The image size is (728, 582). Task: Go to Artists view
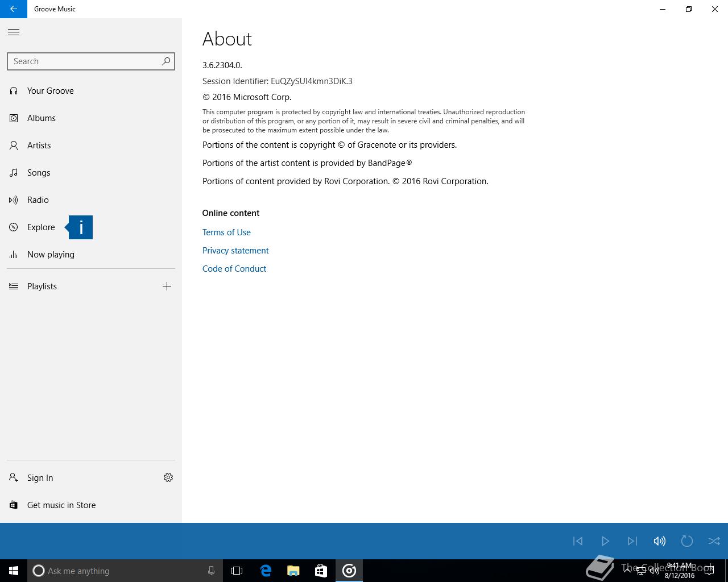tap(91, 145)
